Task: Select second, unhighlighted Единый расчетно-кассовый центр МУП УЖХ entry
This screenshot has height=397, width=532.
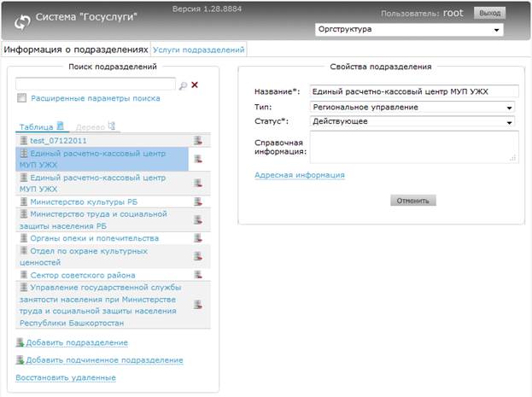Action: (92, 184)
